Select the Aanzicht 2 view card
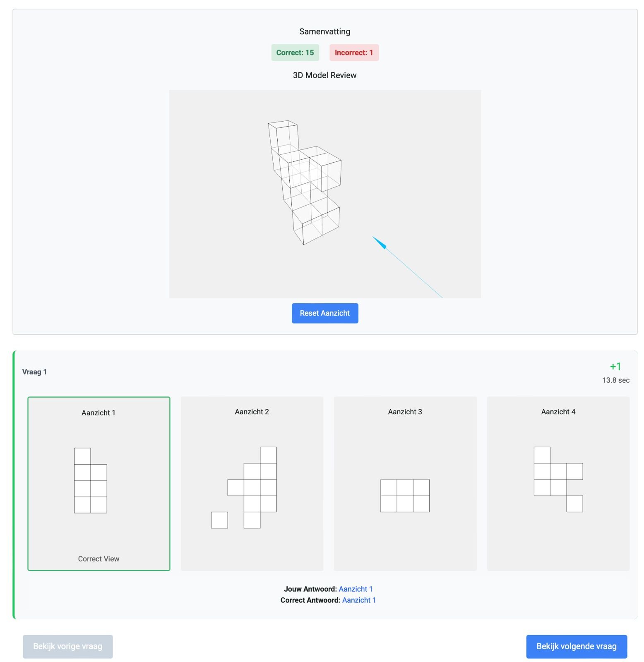The width and height of the screenshot is (644, 662). (252, 483)
